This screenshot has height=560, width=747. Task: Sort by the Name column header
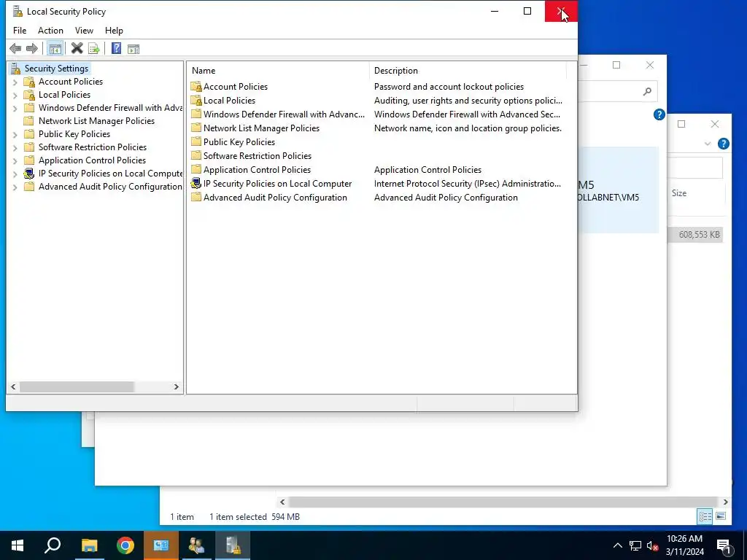[278, 71]
